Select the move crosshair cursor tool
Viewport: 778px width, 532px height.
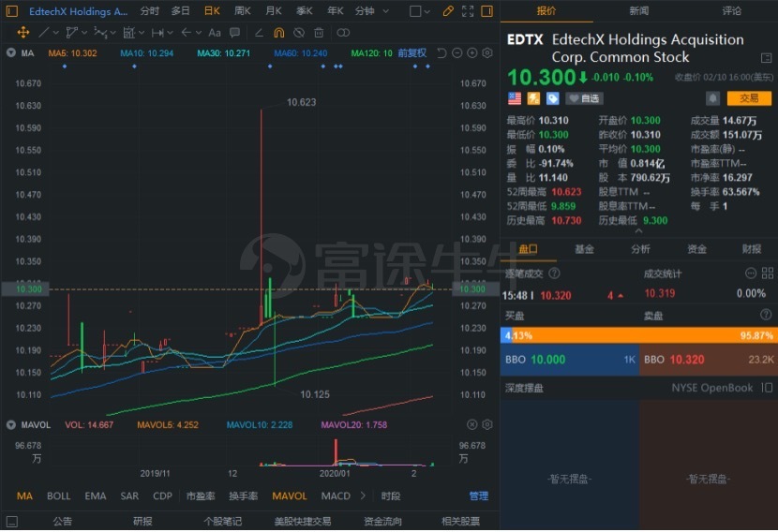point(22,33)
